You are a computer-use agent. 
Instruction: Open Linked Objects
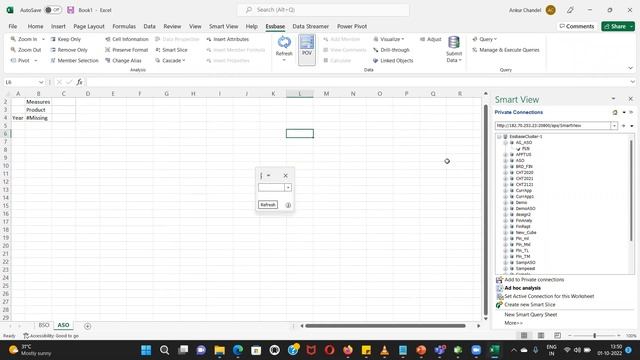point(393,60)
